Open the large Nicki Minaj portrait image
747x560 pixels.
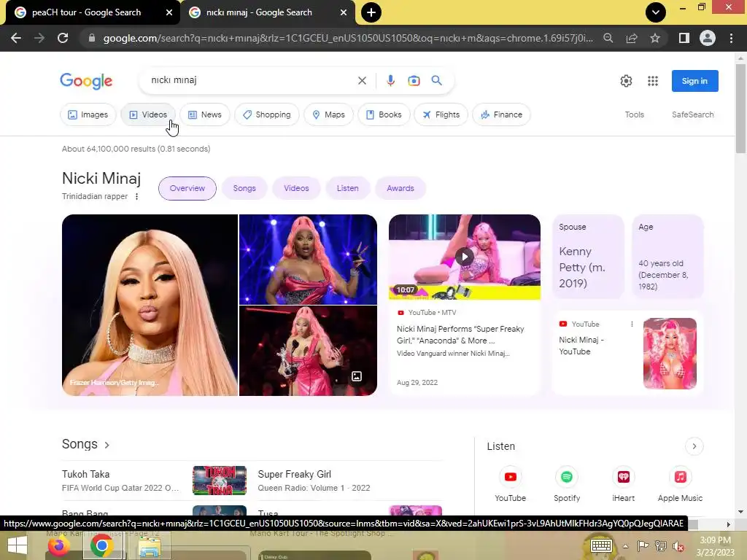pyautogui.click(x=150, y=305)
